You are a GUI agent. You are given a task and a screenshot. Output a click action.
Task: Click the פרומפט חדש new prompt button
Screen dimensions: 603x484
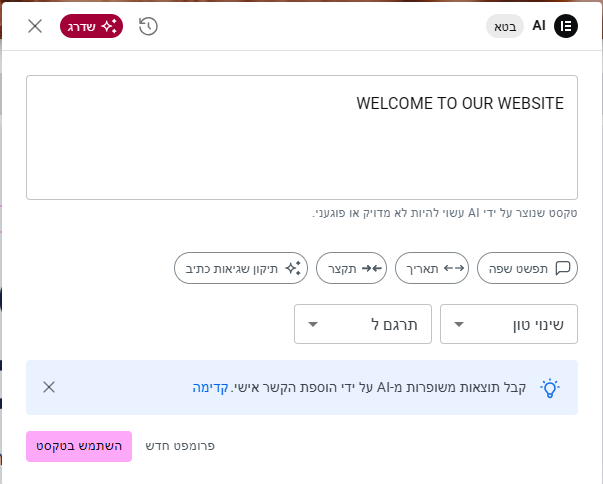click(180, 446)
